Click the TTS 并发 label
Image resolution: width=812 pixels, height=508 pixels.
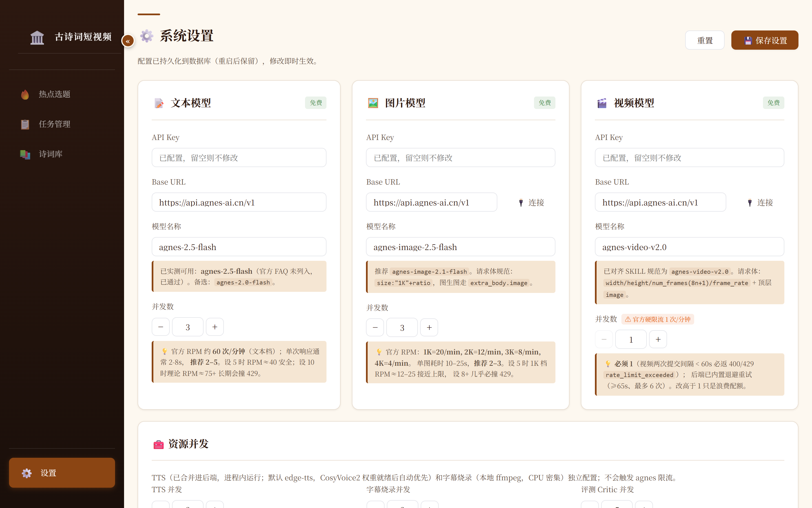pyautogui.click(x=167, y=490)
